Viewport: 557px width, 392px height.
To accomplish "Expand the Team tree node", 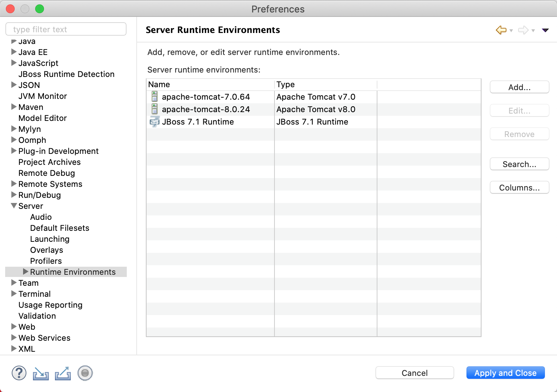I will coord(14,282).
